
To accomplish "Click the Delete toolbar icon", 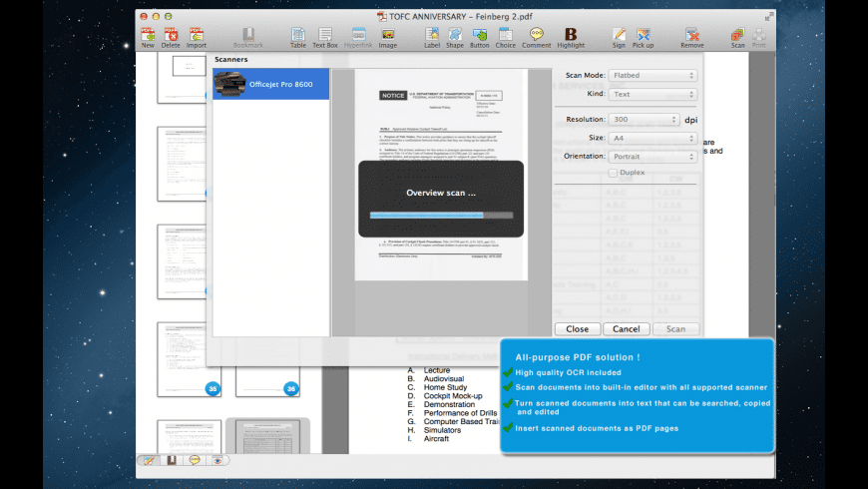I will (x=171, y=38).
